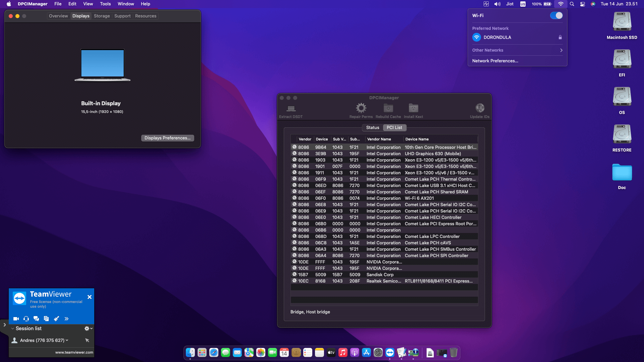The width and height of the screenshot is (644, 362).
Task: Open the Update IDs tool
Action: (x=480, y=111)
